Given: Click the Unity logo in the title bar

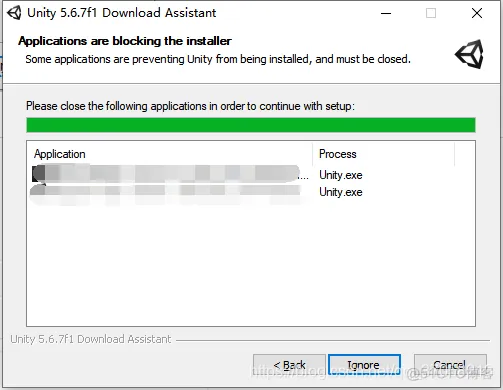Looking at the screenshot, I should coord(14,13).
